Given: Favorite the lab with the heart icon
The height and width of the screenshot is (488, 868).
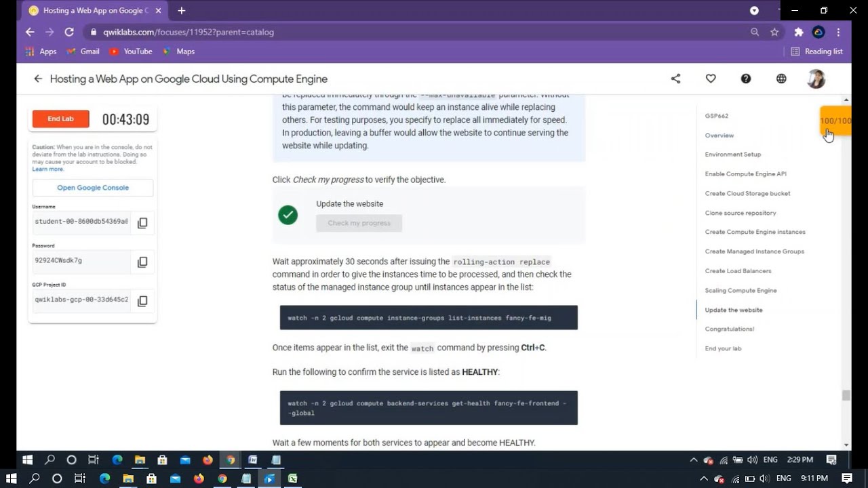Looking at the screenshot, I should point(711,79).
